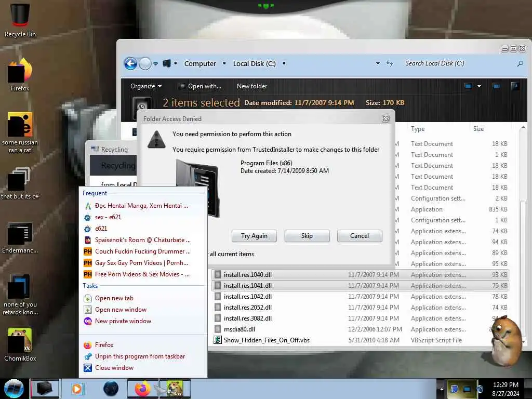Toggle the preview pane icon

[496, 86]
